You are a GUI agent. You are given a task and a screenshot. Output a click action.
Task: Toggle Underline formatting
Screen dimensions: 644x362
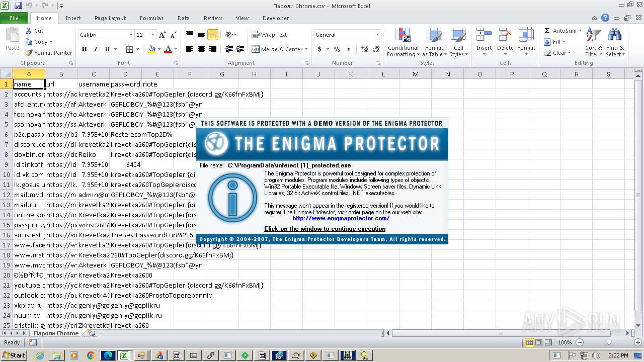coord(107,49)
